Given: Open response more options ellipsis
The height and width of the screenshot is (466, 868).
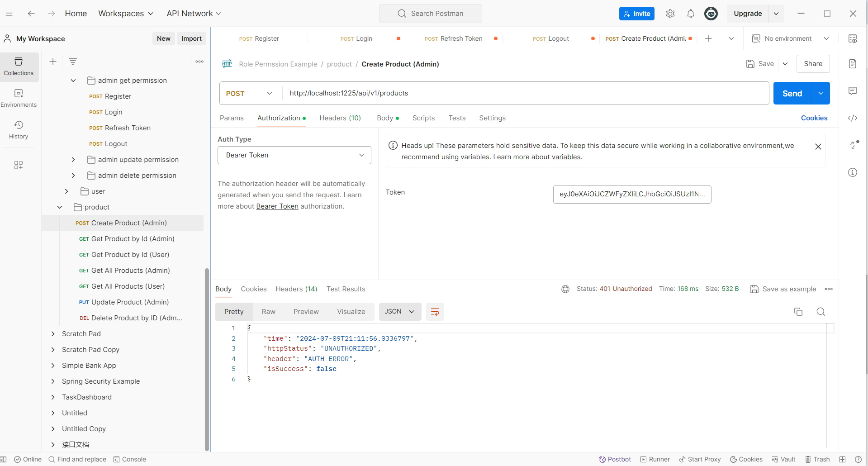Looking at the screenshot, I should tap(829, 289).
